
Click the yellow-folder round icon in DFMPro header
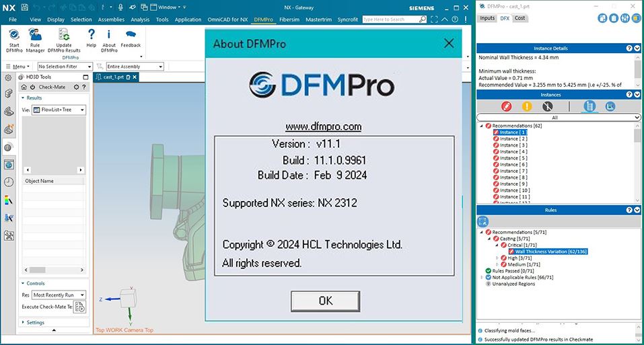coord(636,18)
